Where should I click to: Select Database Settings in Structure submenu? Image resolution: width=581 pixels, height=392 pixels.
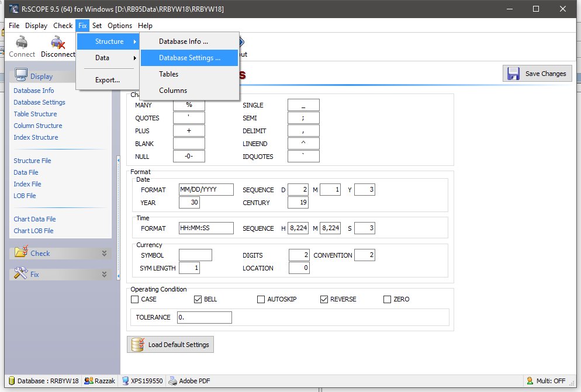(x=189, y=58)
